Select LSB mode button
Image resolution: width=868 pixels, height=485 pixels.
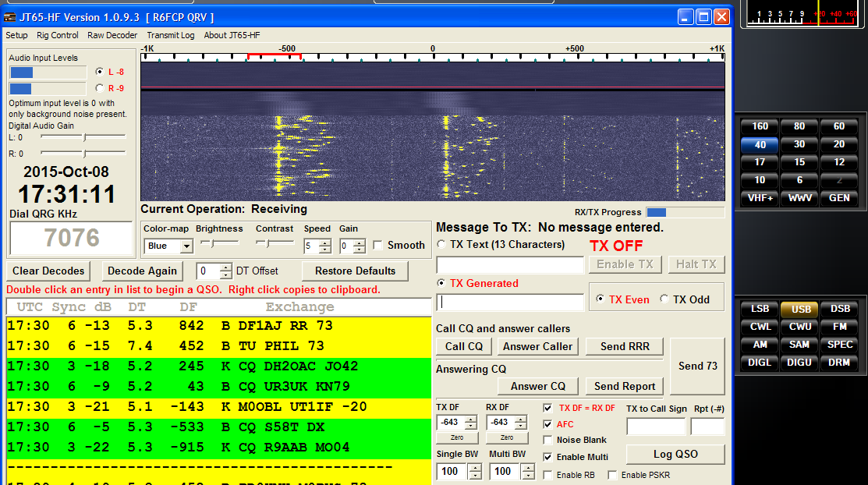(760, 309)
